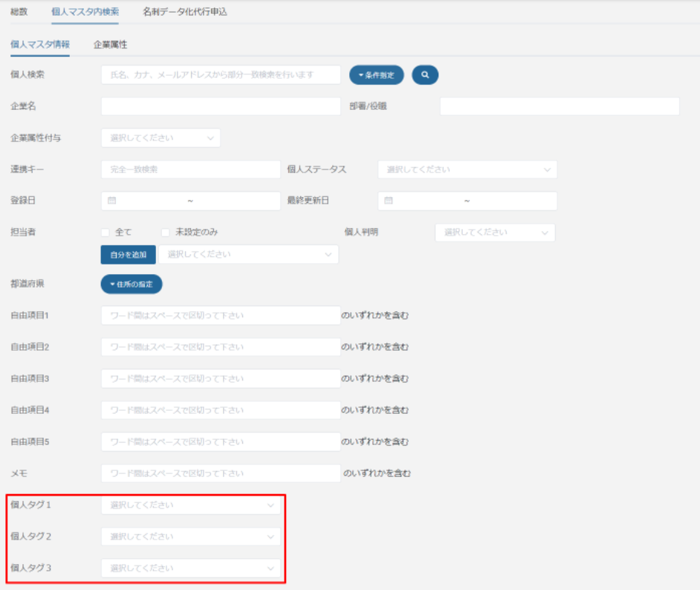The width and height of the screenshot is (700, 590).
Task: Click calendar icon in 登録日 field
Action: [112, 201]
